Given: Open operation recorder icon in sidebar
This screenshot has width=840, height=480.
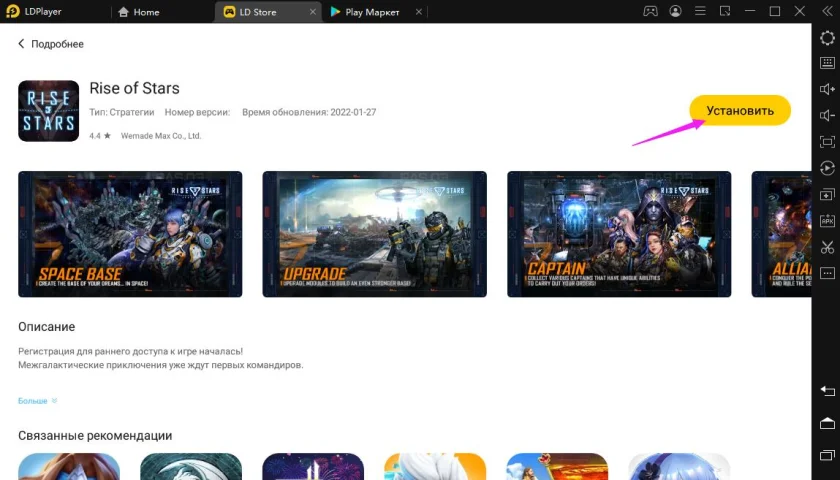Looking at the screenshot, I should tap(827, 168).
